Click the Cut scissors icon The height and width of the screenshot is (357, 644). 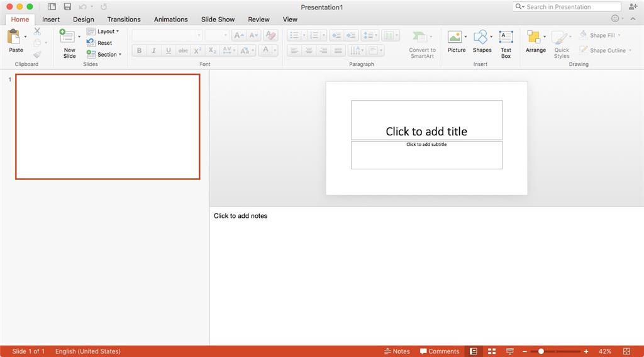pyautogui.click(x=37, y=31)
